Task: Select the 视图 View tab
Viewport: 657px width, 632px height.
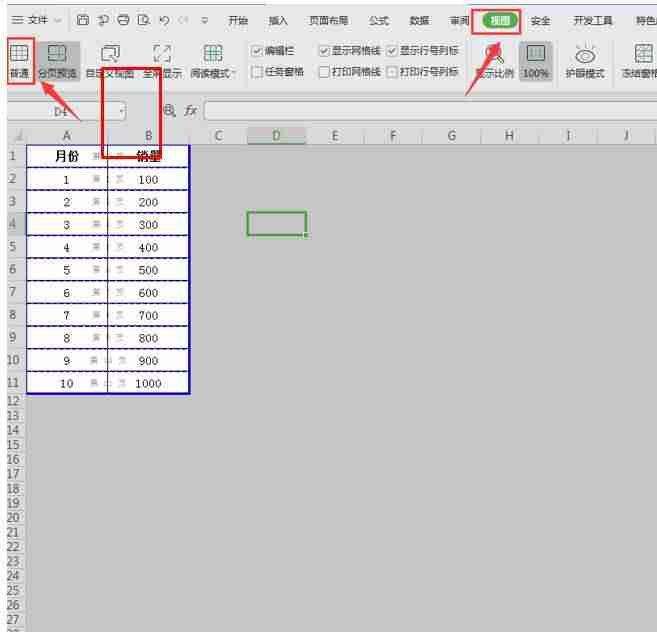Action: click(x=500, y=20)
